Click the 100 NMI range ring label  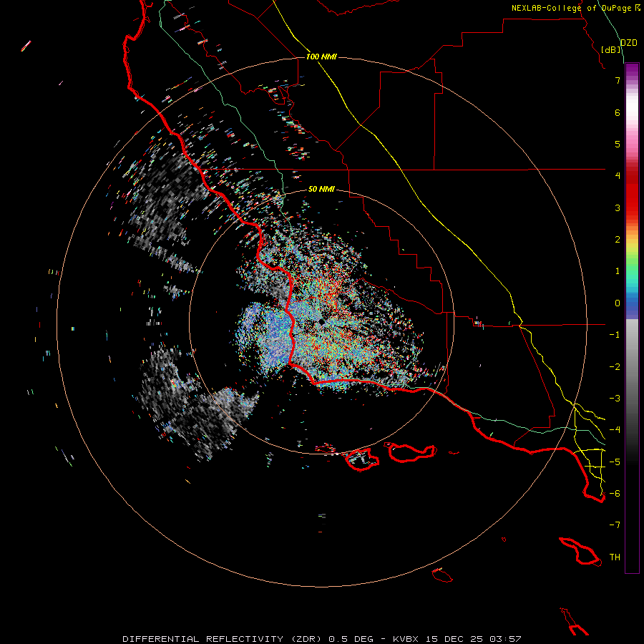click(x=321, y=57)
